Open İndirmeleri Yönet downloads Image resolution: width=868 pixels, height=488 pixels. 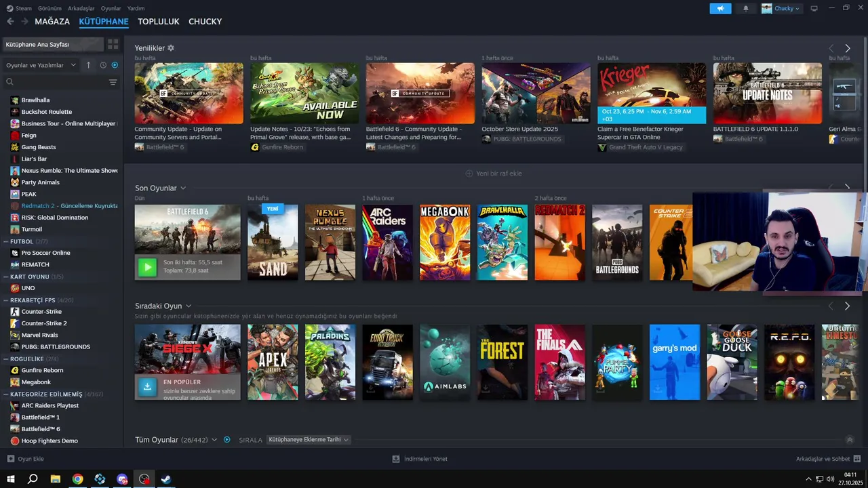(420, 459)
